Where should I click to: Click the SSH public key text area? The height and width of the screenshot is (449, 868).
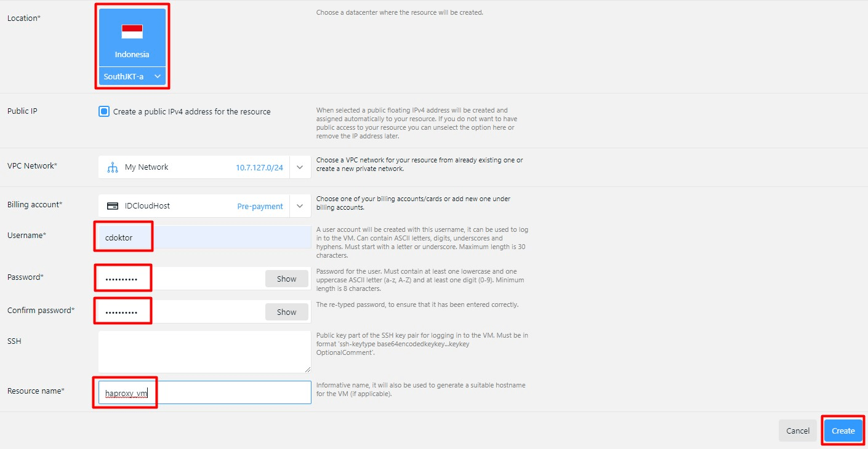203,352
